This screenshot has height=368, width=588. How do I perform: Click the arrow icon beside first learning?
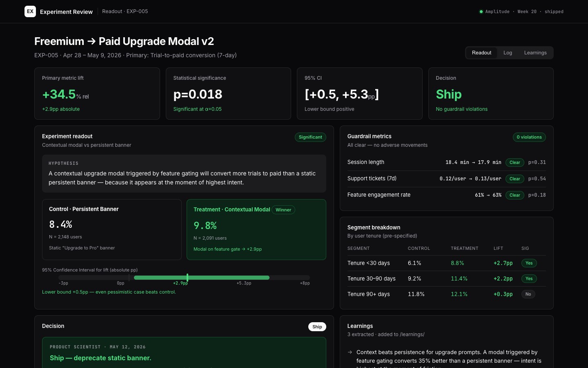350,352
